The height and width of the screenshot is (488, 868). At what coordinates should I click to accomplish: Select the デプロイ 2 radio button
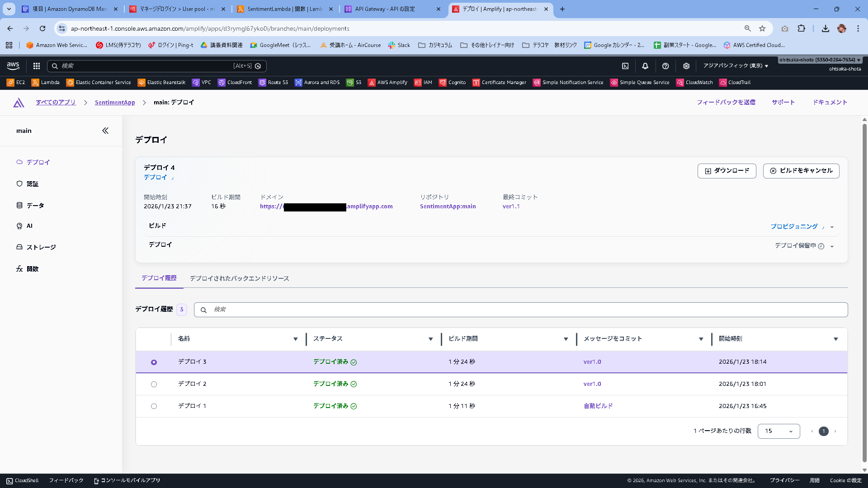154,384
